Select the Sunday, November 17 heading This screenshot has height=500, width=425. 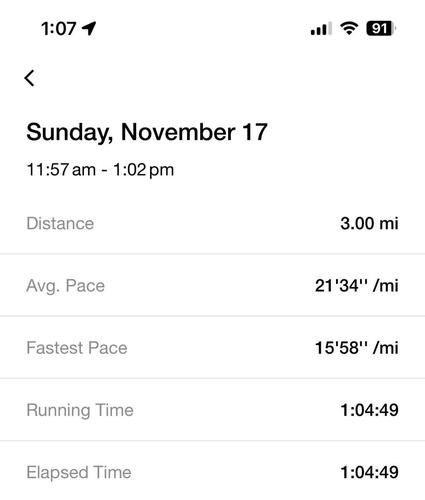[x=147, y=132]
